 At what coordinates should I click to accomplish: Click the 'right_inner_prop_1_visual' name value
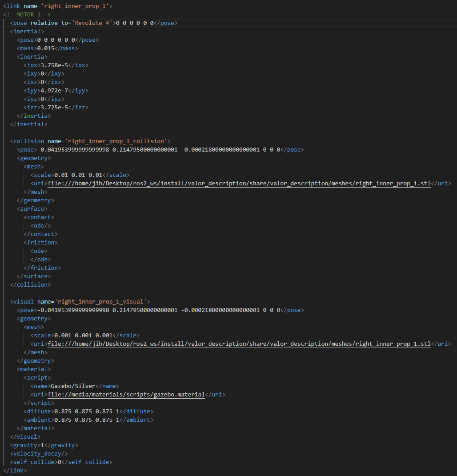(100, 302)
